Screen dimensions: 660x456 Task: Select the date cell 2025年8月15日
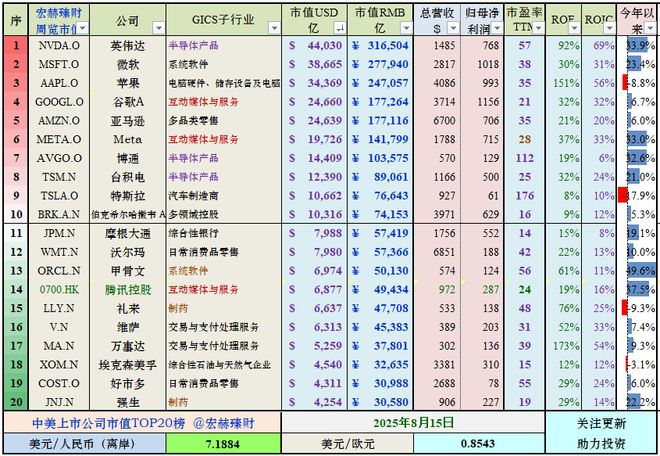pyautogui.click(x=413, y=423)
